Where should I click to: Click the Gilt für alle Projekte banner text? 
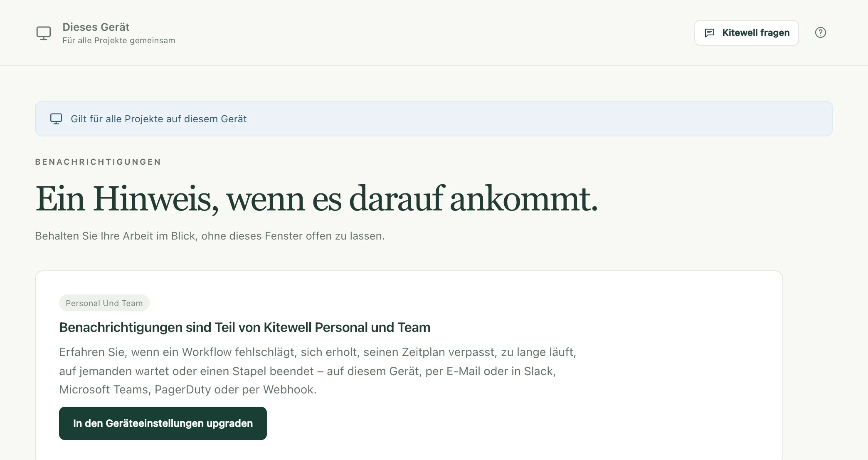pyautogui.click(x=158, y=119)
